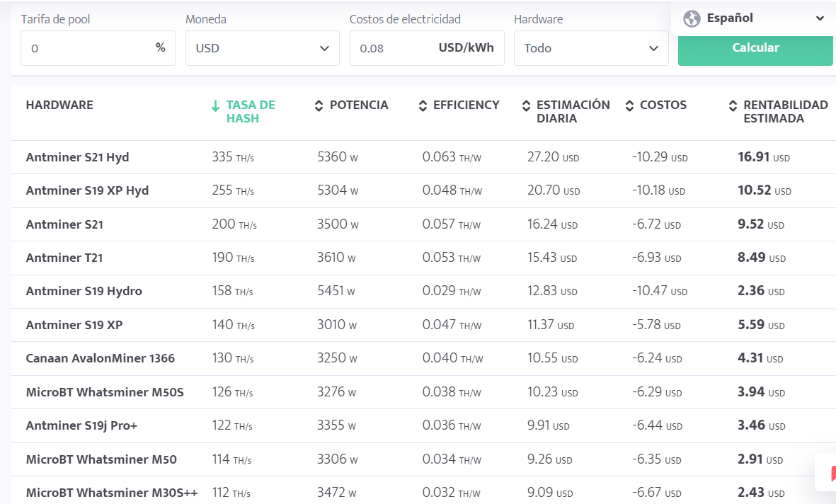This screenshot has height=504, width=836.
Task: Open the Moneda USD dropdown
Action: [263, 48]
